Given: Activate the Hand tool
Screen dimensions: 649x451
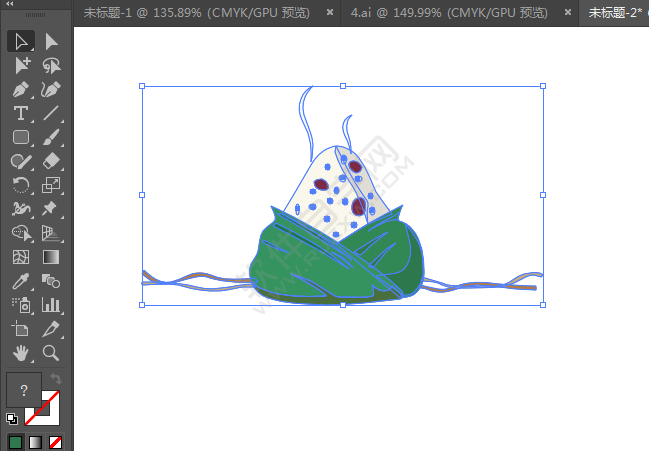Looking at the screenshot, I should pyautogui.click(x=20, y=353).
